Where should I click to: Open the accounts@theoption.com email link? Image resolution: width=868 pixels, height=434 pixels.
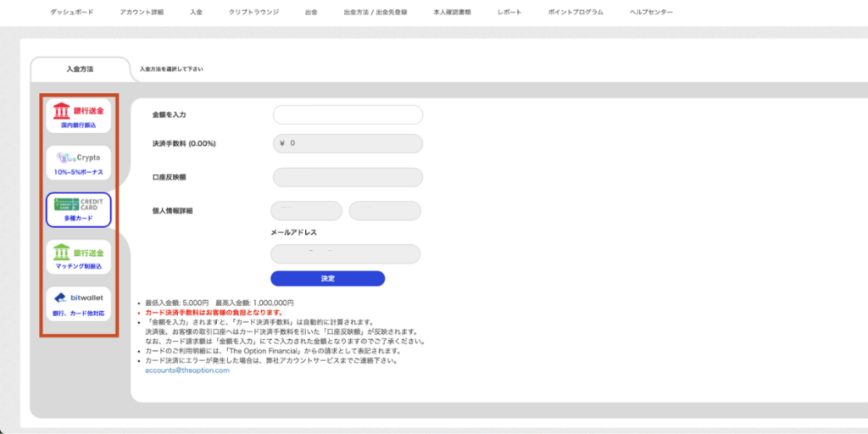[x=187, y=371]
